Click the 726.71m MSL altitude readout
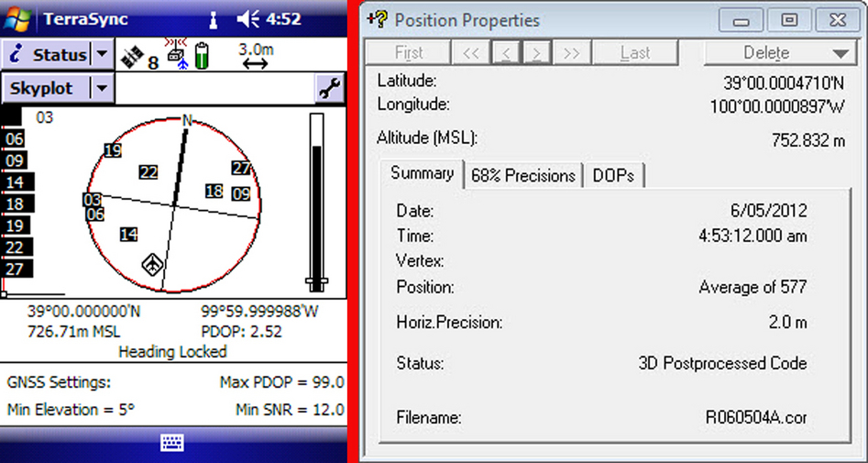This screenshot has height=463, width=868. tap(73, 332)
